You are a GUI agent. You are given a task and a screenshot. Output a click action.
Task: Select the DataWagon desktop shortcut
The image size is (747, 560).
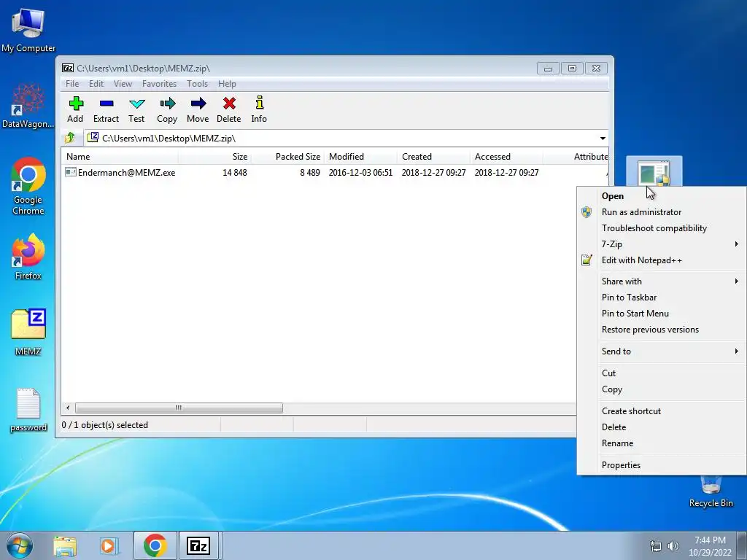(x=28, y=106)
